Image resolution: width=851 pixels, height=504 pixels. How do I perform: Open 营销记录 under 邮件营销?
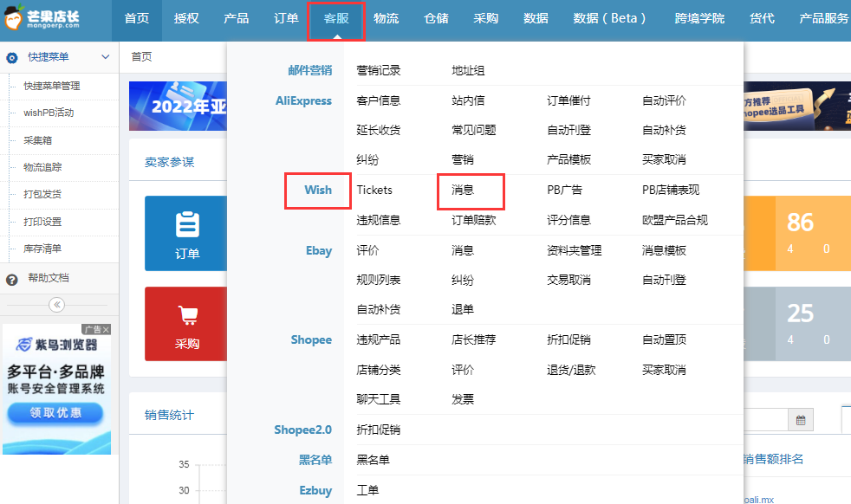tap(379, 70)
